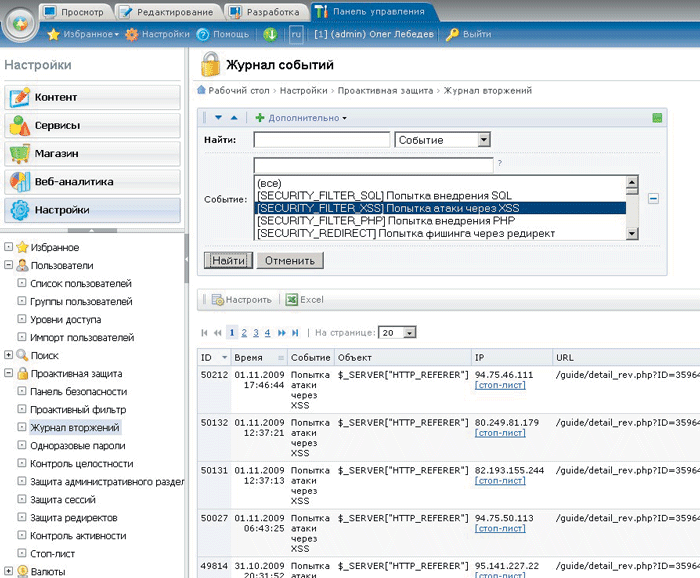The image size is (700, 578).
Task: Click the round Bitrix start button
Action: pyautogui.click(x=20, y=22)
